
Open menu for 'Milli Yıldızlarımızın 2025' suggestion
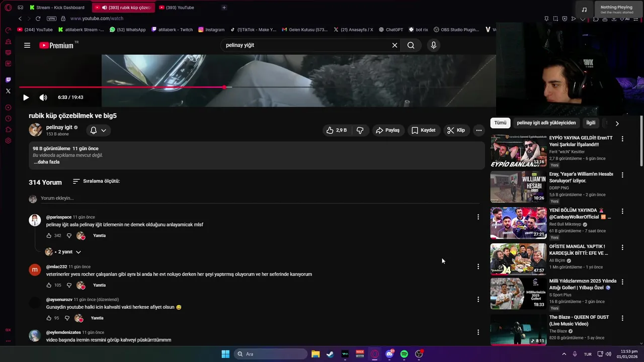pos(622,282)
